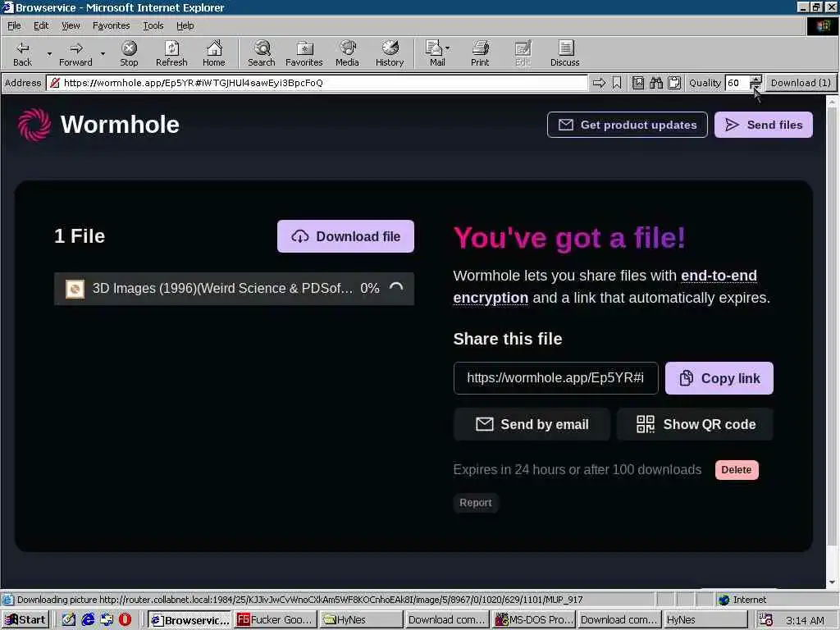840x630 pixels.
Task: Click the Send files button
Action: (x=764, y=125)
